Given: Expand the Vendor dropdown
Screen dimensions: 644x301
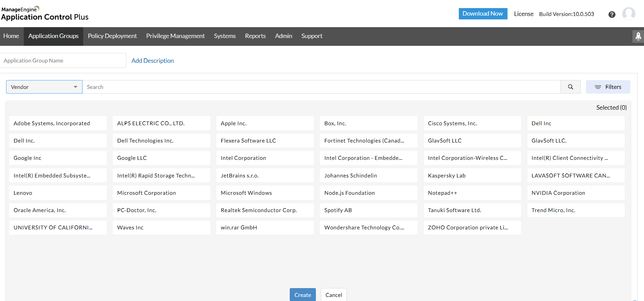Looking at the screenshot, I should (x=44, y=87).
